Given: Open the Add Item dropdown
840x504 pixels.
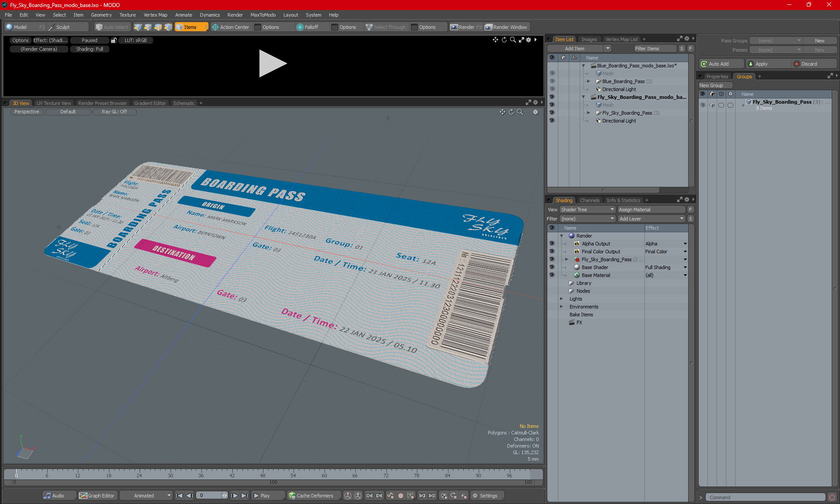Looking at the screenshot, I should (x=579, y=49).
